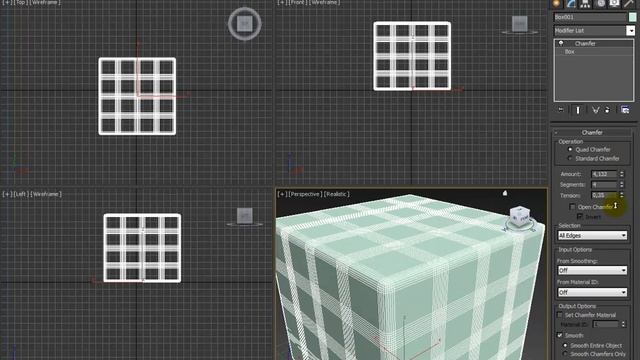Select the Quad Chamfer radio button
Viewport: 640px width, 360px height.
click(570, 149)
